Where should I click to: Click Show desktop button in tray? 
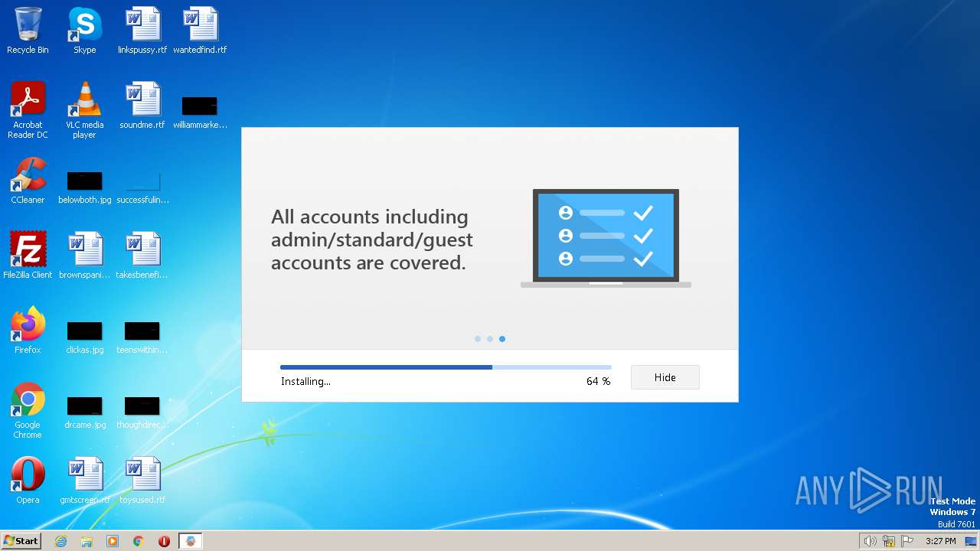(x=971, y=541)
